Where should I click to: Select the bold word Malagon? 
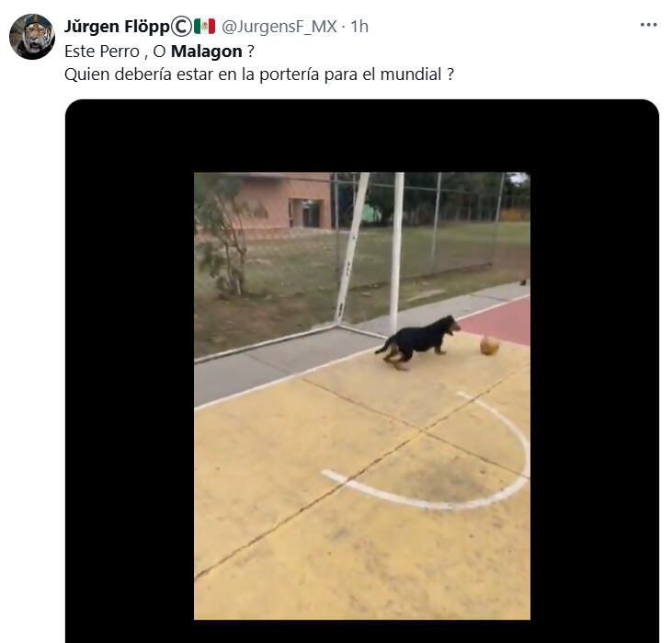coord(207,52)
